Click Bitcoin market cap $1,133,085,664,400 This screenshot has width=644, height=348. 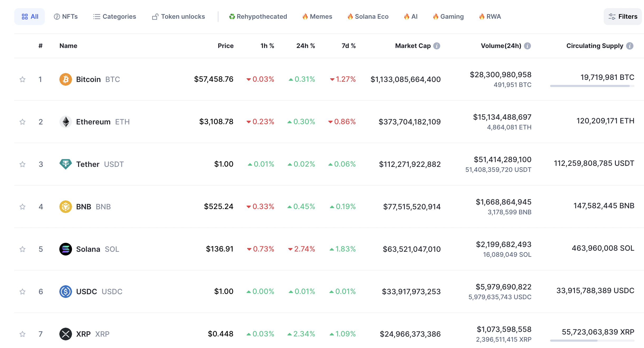coord(406,79)
